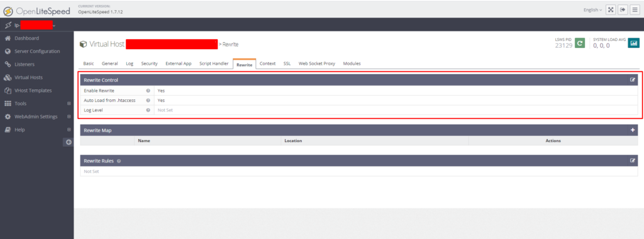
Task: Show help for Log Level
Action: (148, 110)
